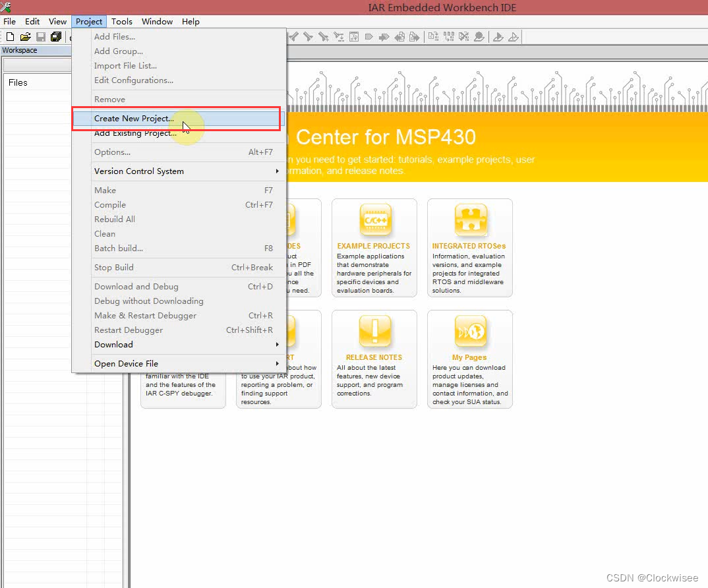Open the View menu
Viewport: 708px width, 588px height.
[x=57, y=22]
